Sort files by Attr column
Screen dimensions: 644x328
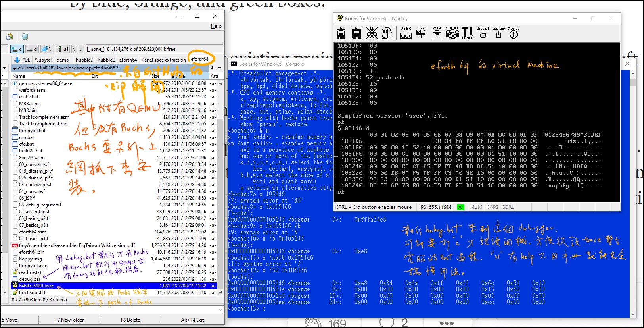pyautogui.click(x=215, y=76)
